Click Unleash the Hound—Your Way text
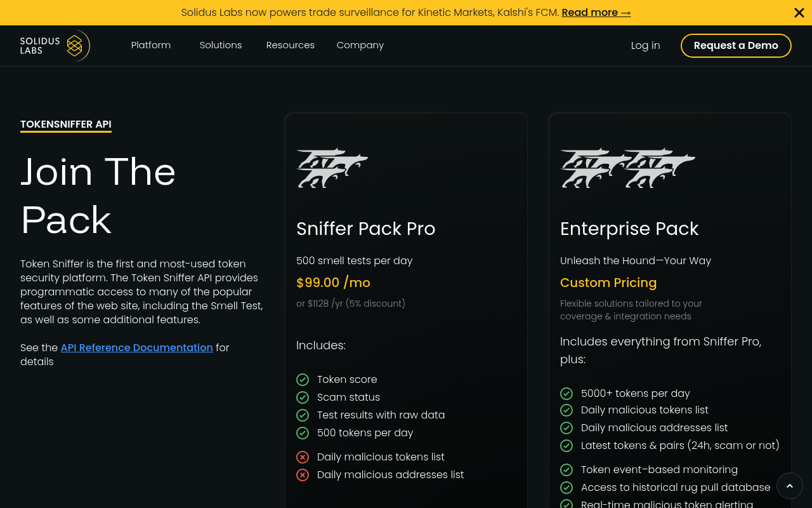This screenshot has height=508, width=812. [636, 260]
